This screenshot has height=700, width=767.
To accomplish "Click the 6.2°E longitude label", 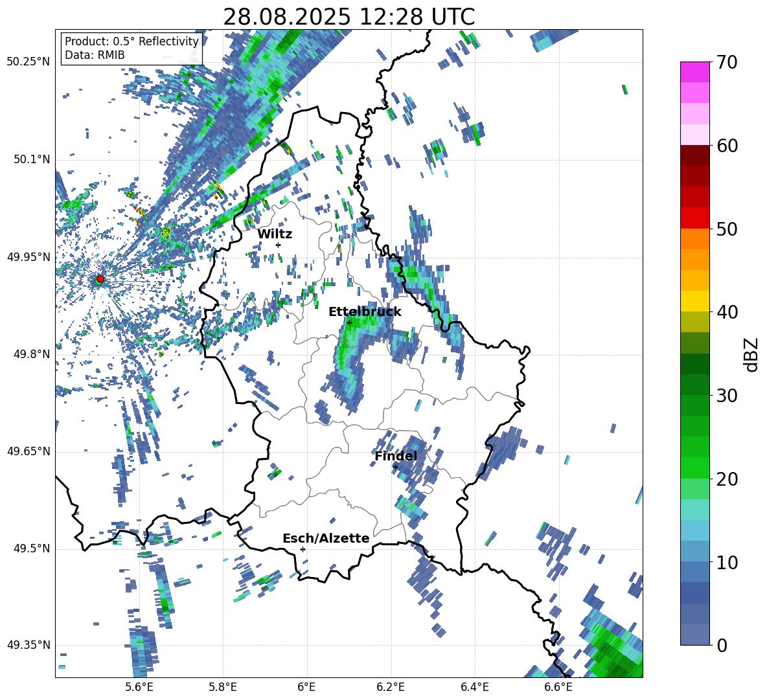I will (x=391, y=687).
